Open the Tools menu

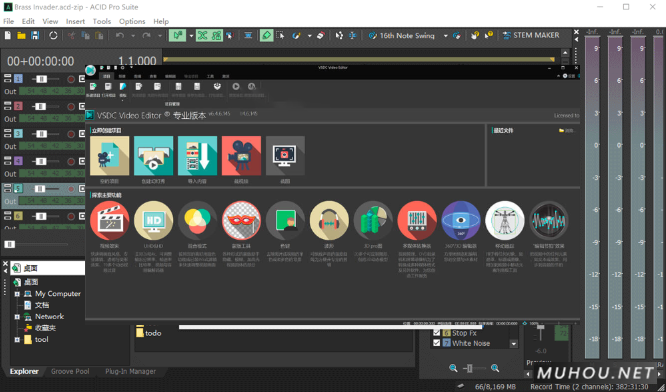click(102, 21)
